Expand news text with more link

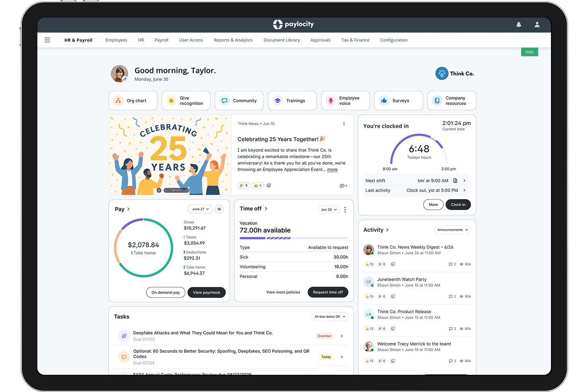pos(333,170)
